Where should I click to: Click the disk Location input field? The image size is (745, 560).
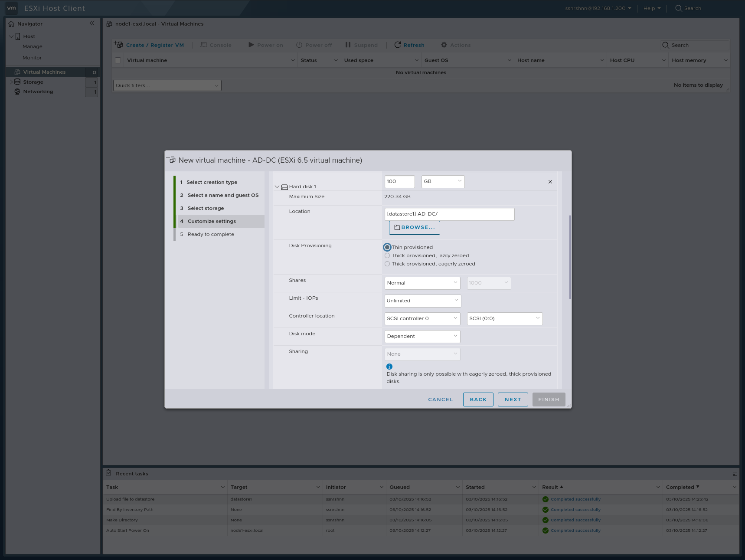click(x=449, y=214)
